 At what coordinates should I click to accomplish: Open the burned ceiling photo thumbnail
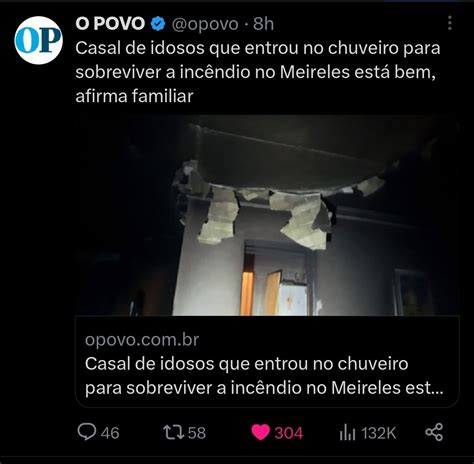267,215
